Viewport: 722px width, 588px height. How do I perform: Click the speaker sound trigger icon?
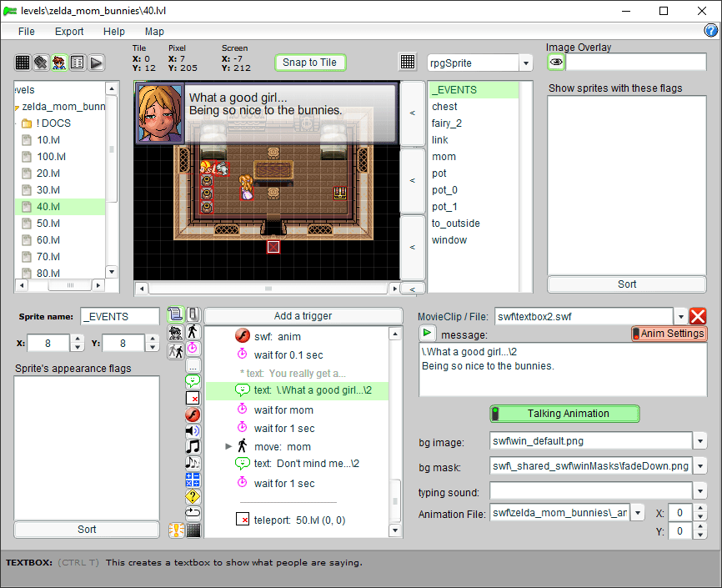193,430
